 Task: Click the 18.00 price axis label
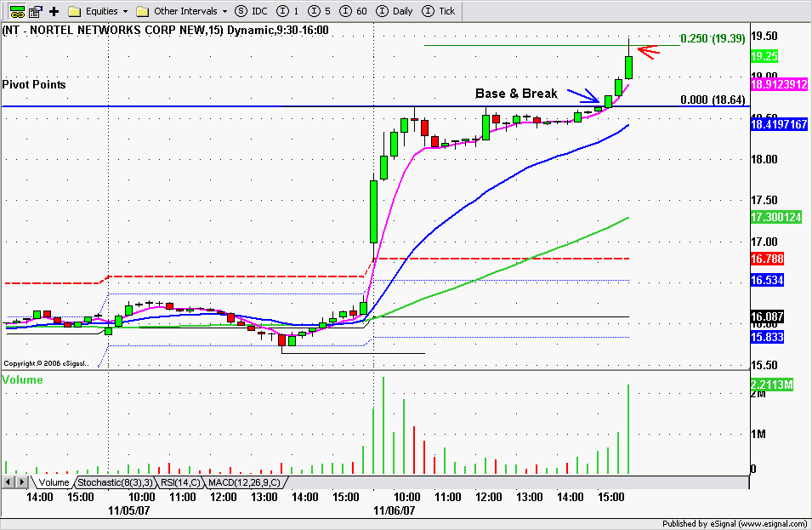[x=764, y=160]
